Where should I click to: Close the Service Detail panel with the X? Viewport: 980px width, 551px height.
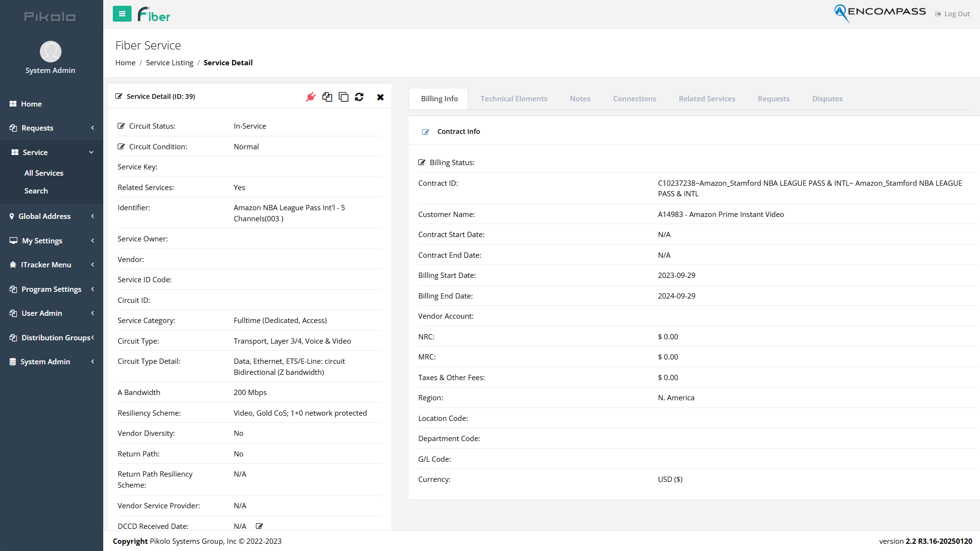[x=380, y=96]
